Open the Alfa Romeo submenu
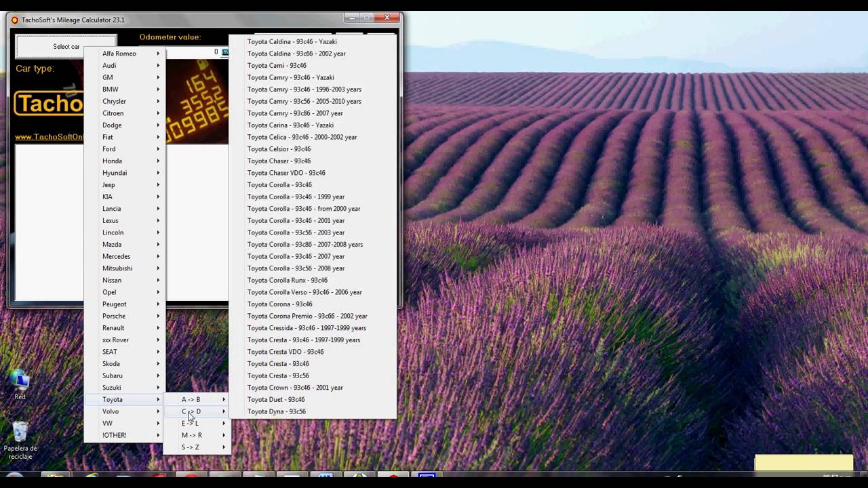868x488 pixels. 125,54
